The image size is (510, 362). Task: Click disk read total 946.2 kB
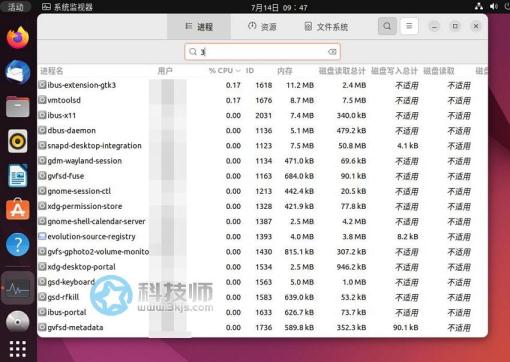pos(351,267)
